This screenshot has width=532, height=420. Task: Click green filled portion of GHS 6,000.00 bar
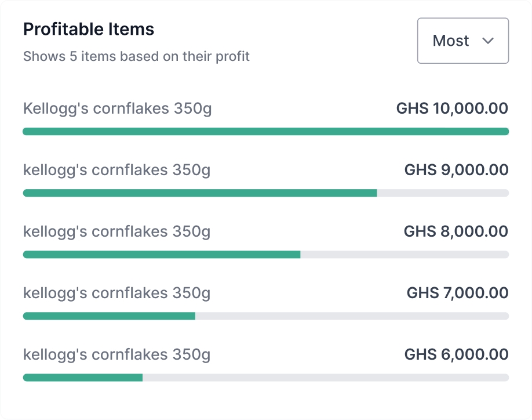coord(82,378)
